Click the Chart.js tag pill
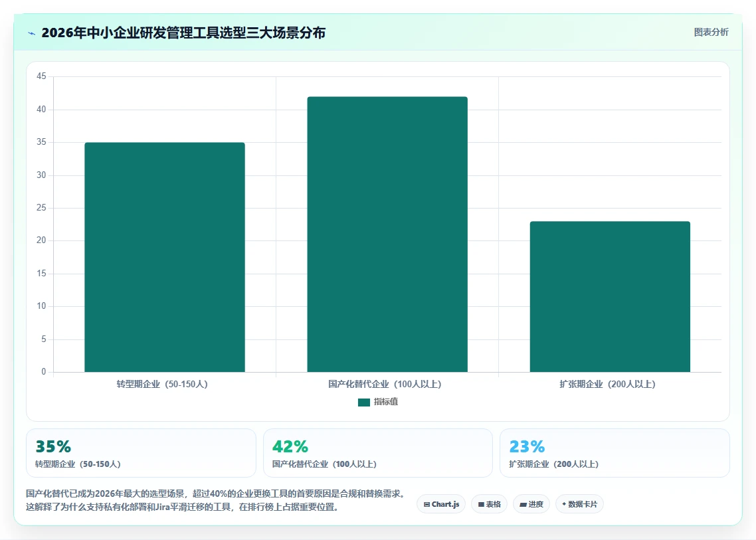The width and height of the screenshot is (756, 540). pos(441,504)
